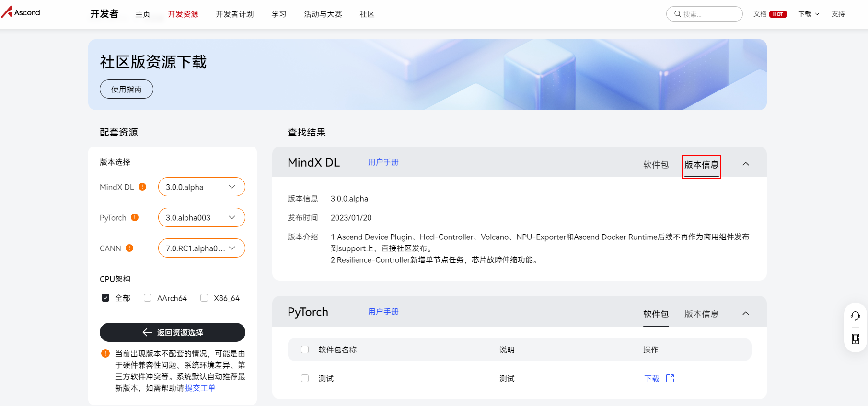Click the 返回资源选择 button
868x406 pixels.
[173, 332]
